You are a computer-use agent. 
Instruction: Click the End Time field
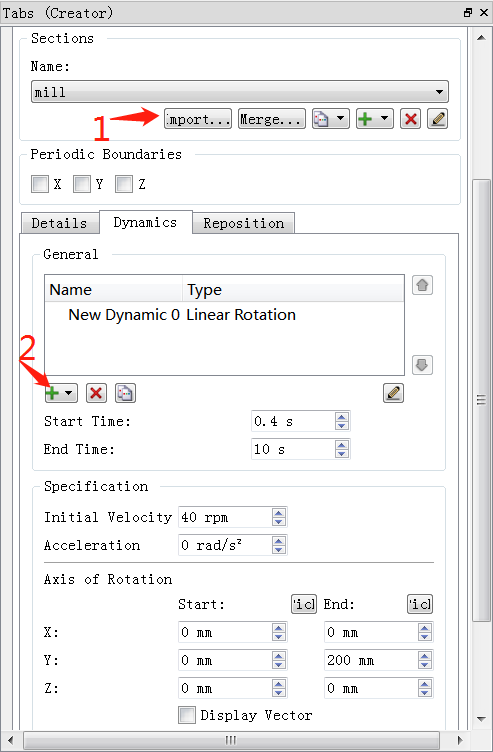(x=293, y=449)
